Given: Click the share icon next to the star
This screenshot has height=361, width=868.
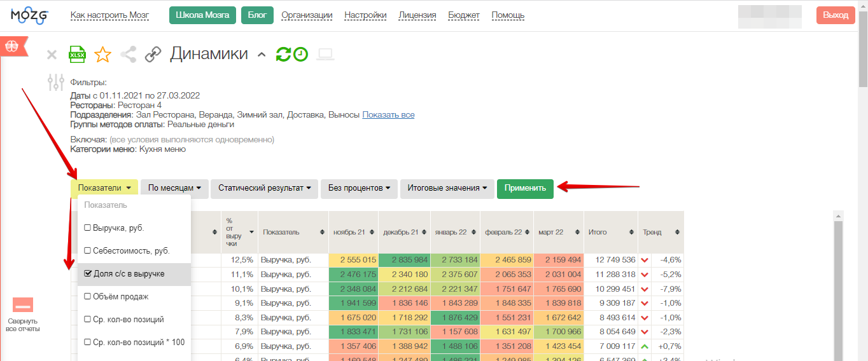Looking at the screenshot, I should 129,55.
